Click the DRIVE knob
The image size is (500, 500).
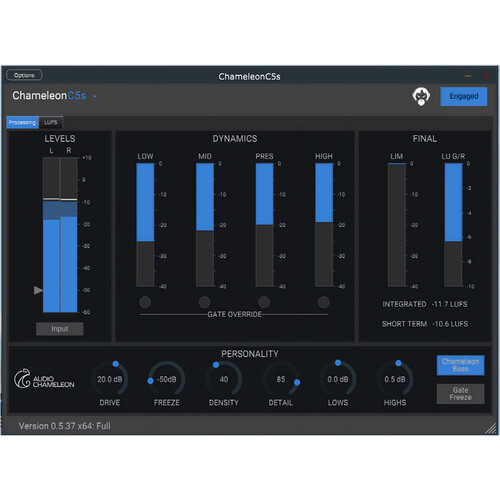pos(110,379)
